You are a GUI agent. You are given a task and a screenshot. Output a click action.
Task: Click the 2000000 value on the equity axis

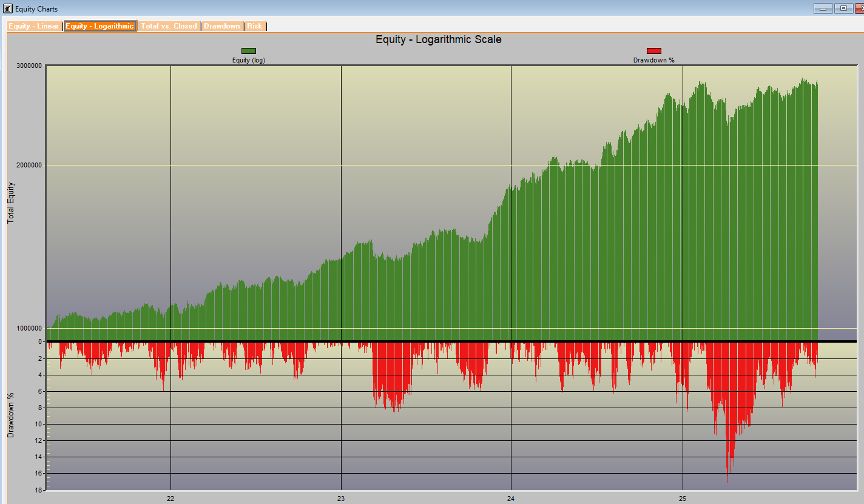pyautogui.click(x=28, y=165)
